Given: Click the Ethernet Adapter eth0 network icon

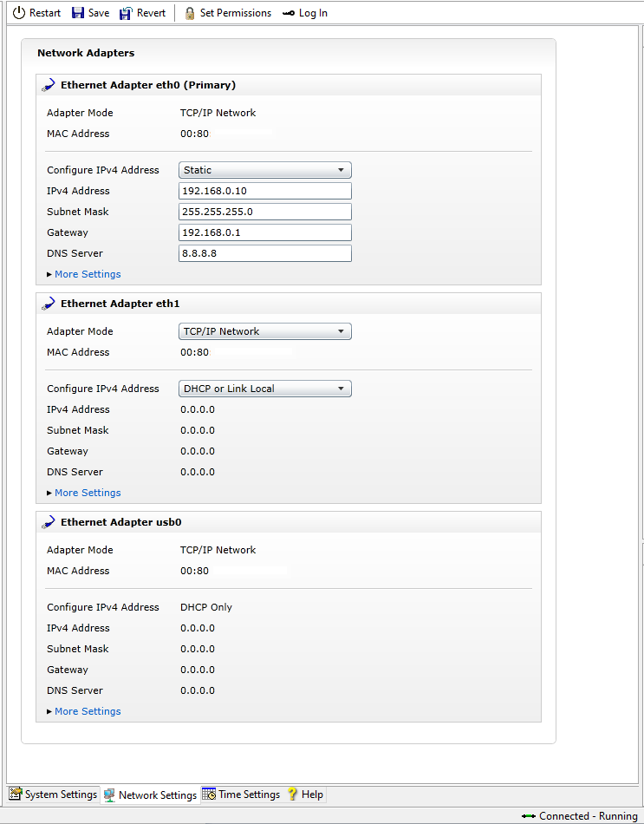Looking at the screenshot, I should tap(50, 84).
